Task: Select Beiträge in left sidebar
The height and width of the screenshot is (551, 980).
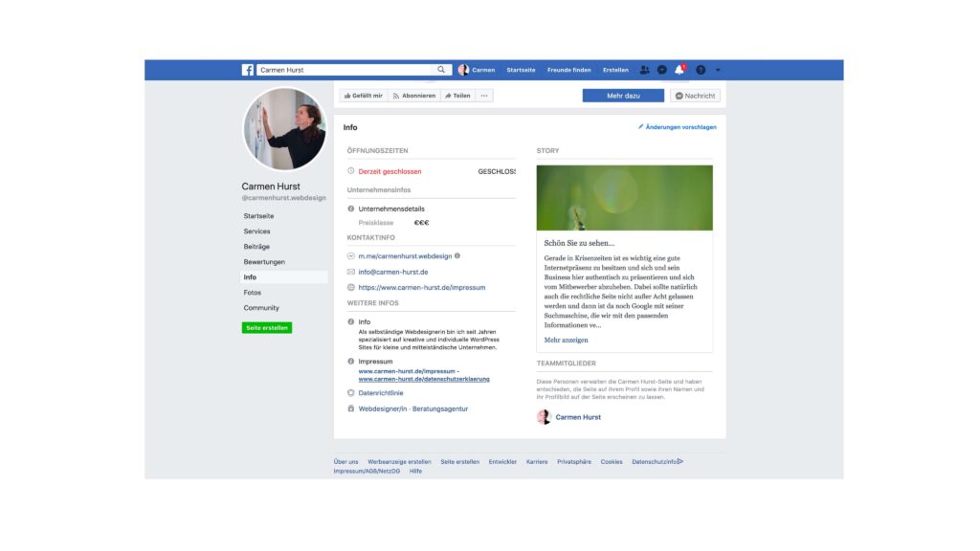Action: 256,247
